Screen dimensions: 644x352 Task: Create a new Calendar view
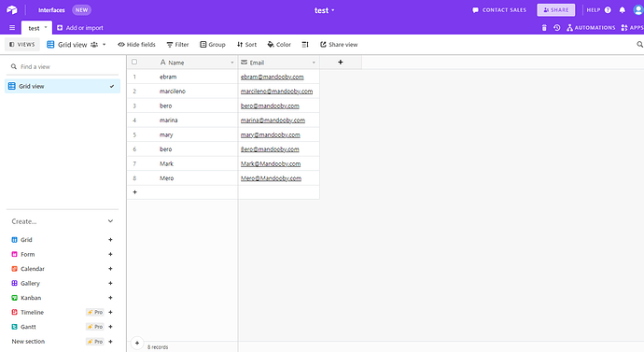point(110,269)
